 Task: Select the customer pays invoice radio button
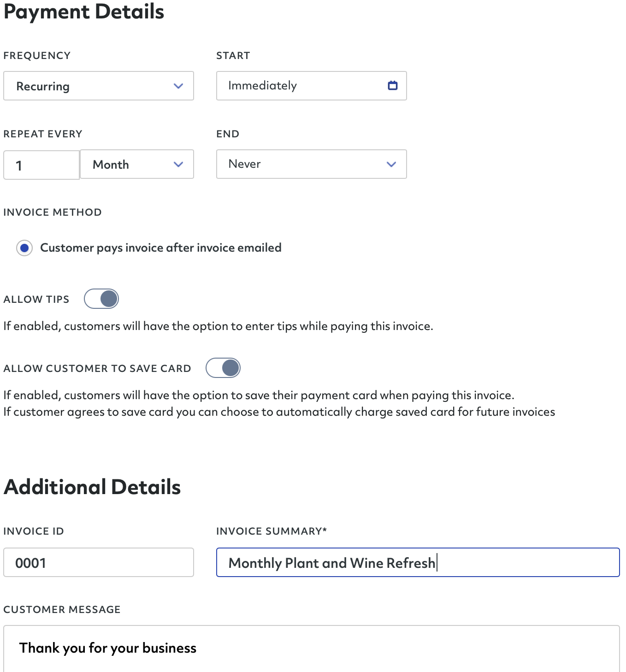[24, 248]
